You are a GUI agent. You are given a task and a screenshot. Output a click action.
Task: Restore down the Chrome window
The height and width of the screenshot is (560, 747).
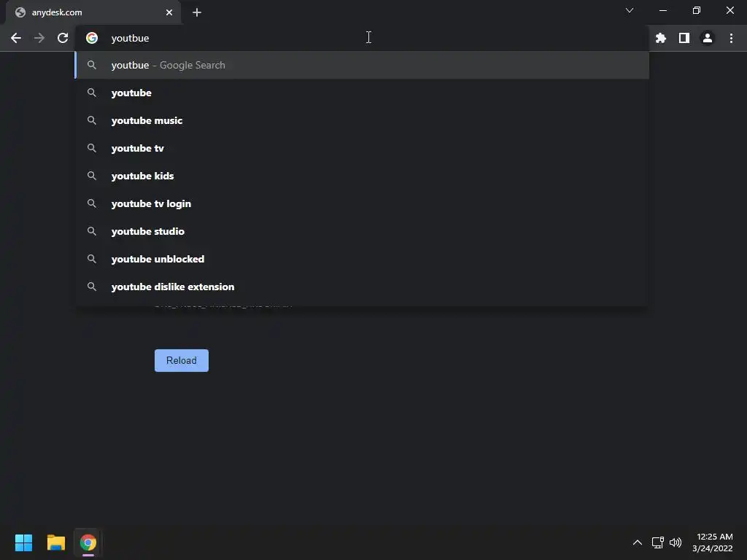pyautogui.click(x=697, y=10)
